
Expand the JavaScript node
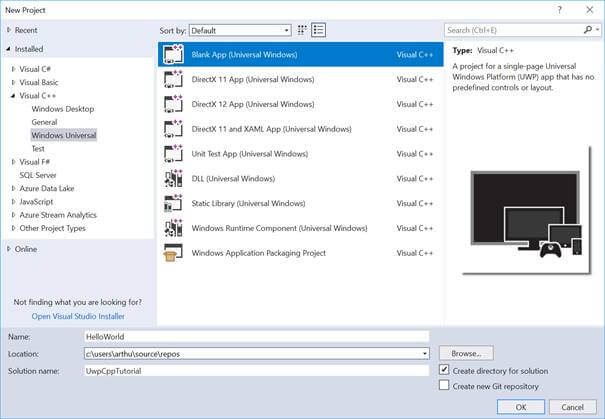(x=14, y=201)
